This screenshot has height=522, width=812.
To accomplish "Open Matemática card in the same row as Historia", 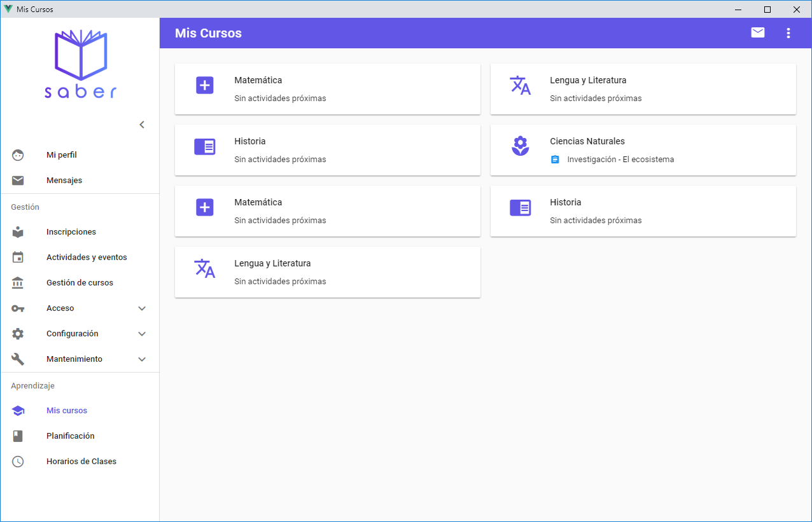I will pos(327,211).
